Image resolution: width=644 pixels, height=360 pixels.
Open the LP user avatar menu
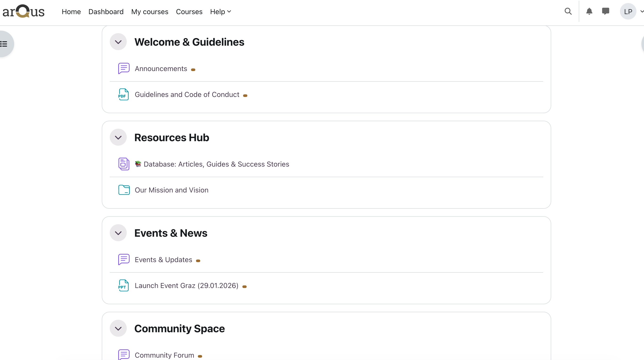(628, 12)
